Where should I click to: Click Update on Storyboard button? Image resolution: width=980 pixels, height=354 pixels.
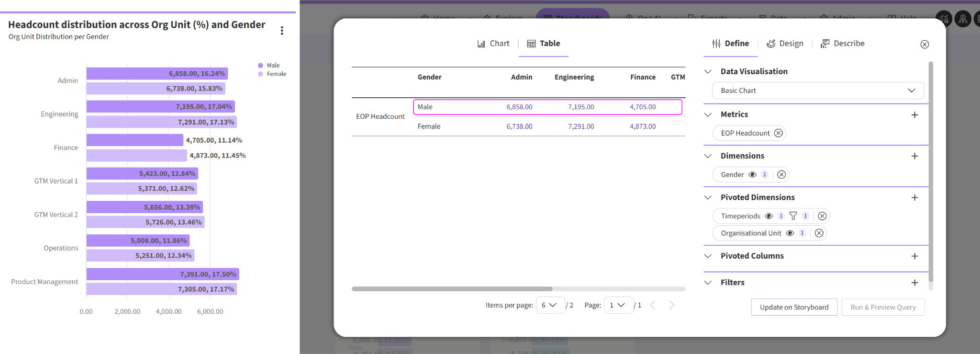click(x=794, y=307)
